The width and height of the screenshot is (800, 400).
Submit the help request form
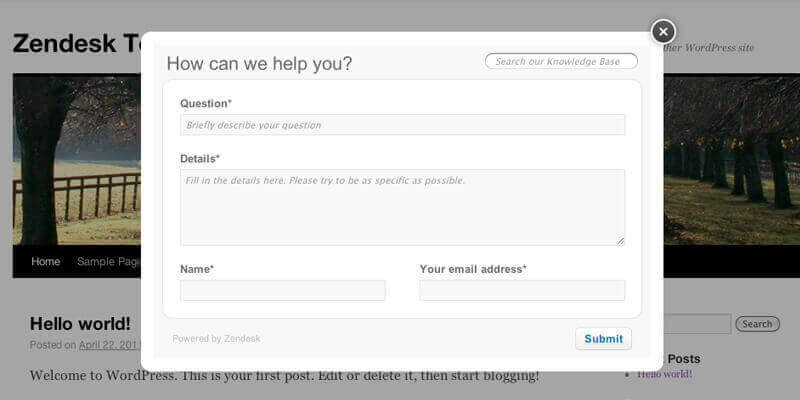tap(603, 339)
